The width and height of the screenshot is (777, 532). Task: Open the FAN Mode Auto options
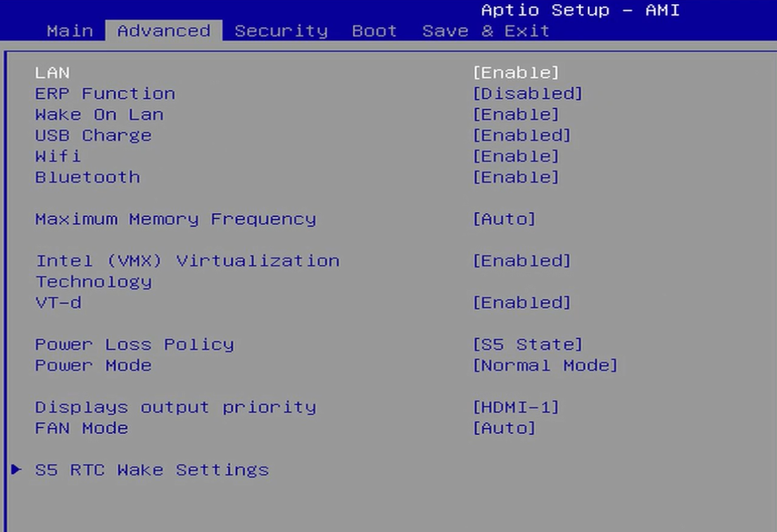point(504,428)
